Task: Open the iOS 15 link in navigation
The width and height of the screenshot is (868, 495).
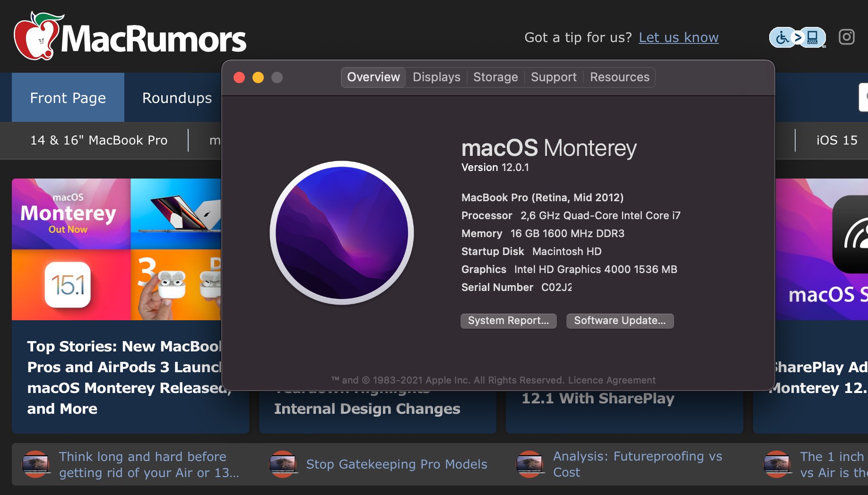Action: pyautogui.click(x=836, y=140)
